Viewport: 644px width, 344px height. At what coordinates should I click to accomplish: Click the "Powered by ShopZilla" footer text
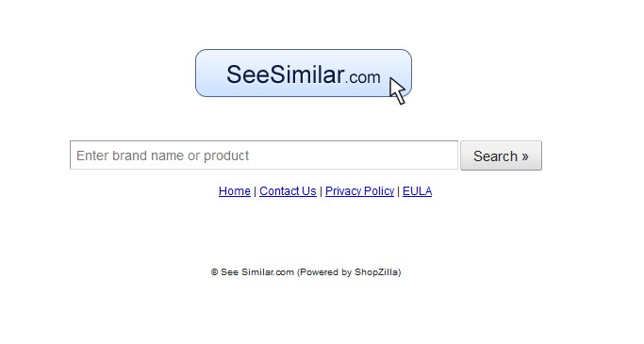pyautogui.click(x=349, y=272)
